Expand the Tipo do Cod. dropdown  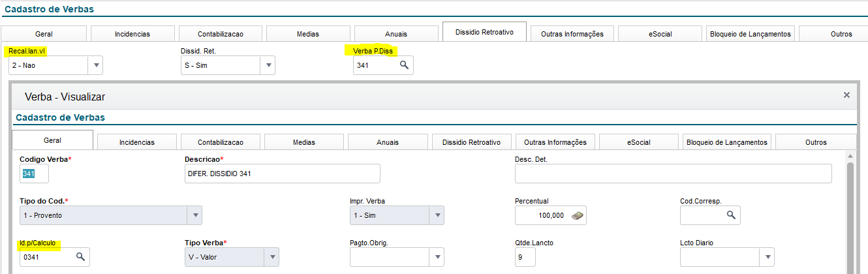point(194,215)
